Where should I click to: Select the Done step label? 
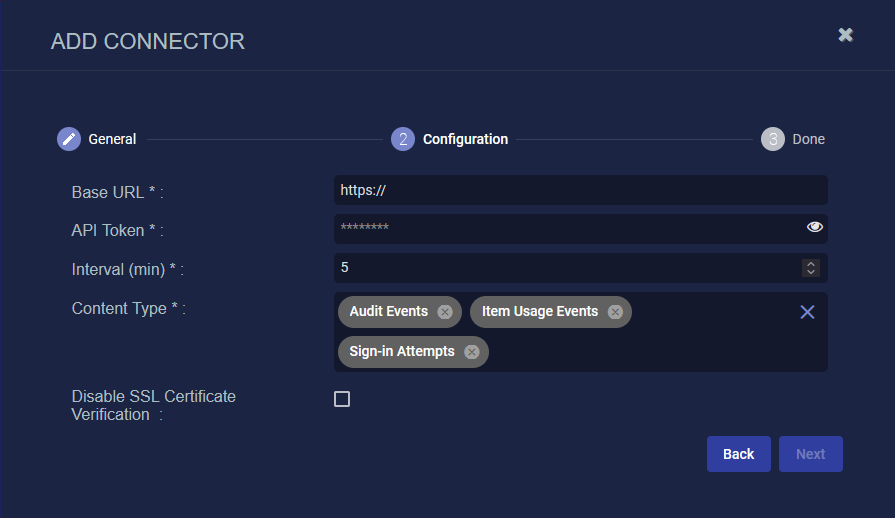(808, 139)
